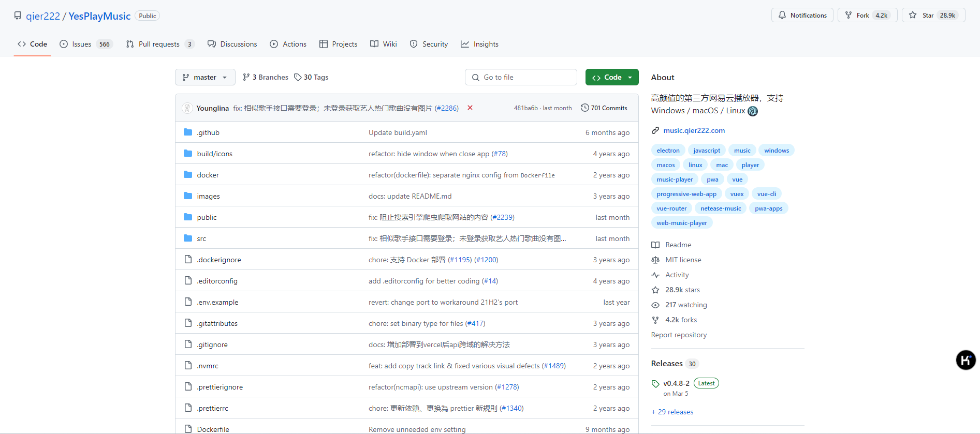The width and height of the screenshot is (980, 434).
Task: Open the #78 commit reference link
Action: pos(500,154)
